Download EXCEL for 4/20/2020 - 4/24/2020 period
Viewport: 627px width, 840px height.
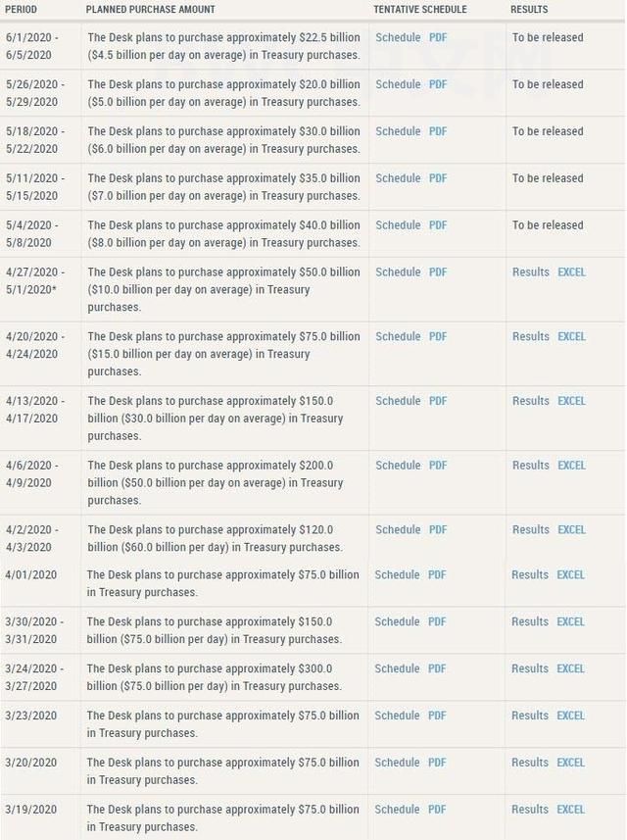(571, 336)
